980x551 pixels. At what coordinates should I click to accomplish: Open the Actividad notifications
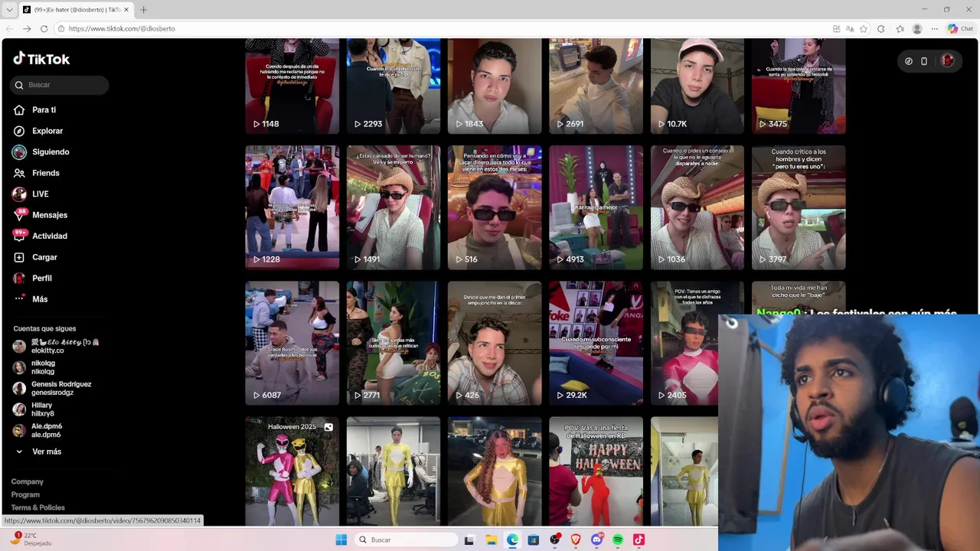(41, 236)
